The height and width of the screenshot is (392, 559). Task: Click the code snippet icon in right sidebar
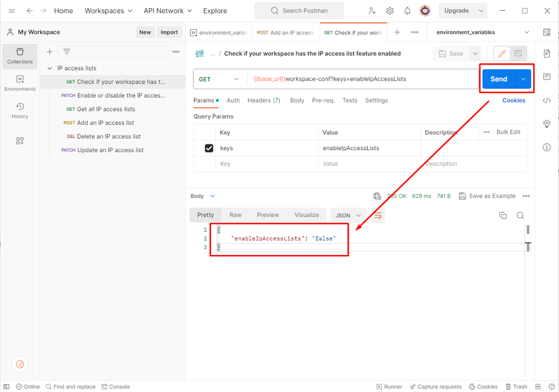[546, 101]
